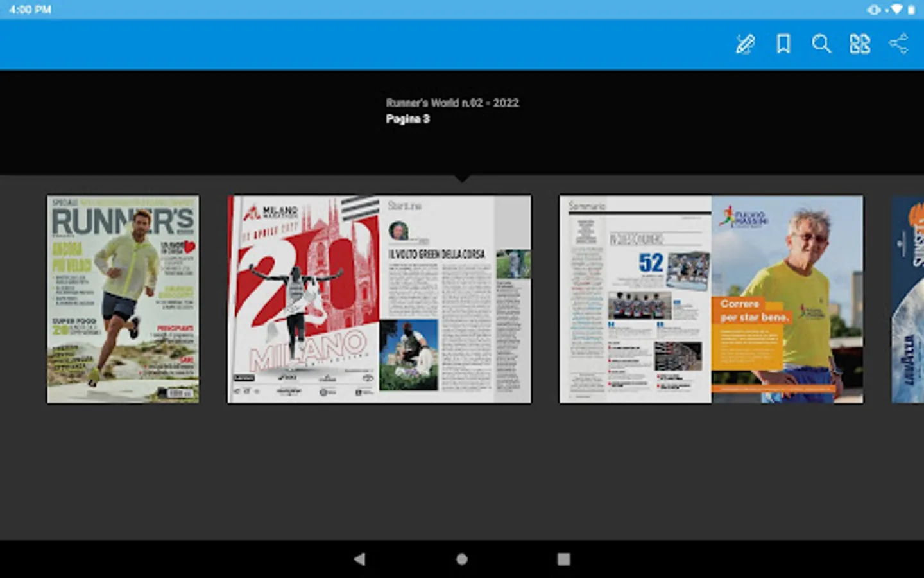
Task: Tap the Android back navigation button
Action: tap(359, 559)
